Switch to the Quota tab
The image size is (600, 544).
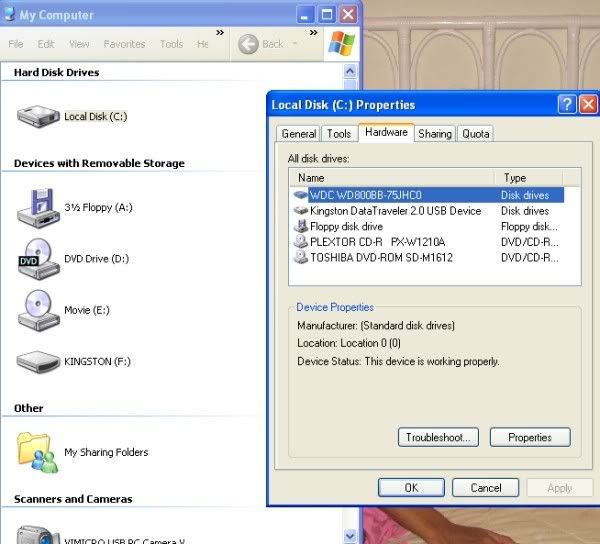(476, 134)
